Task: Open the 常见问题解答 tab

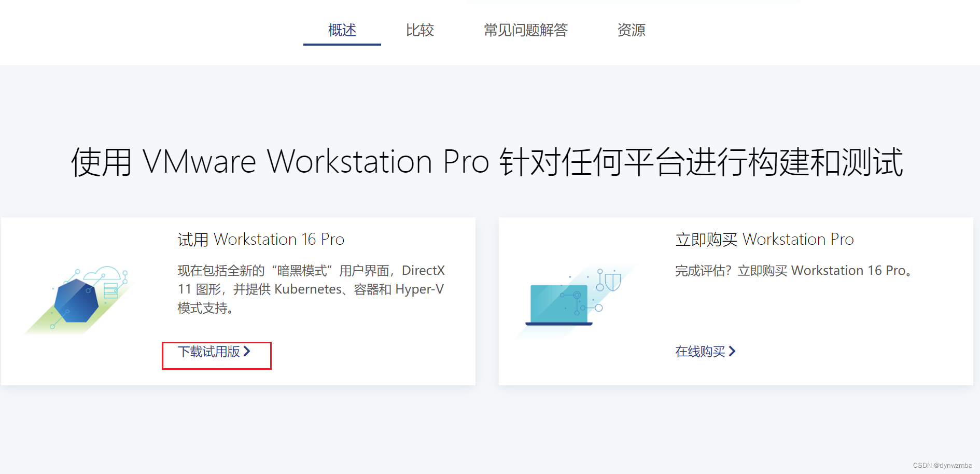Action: click(x=526, y=30)
